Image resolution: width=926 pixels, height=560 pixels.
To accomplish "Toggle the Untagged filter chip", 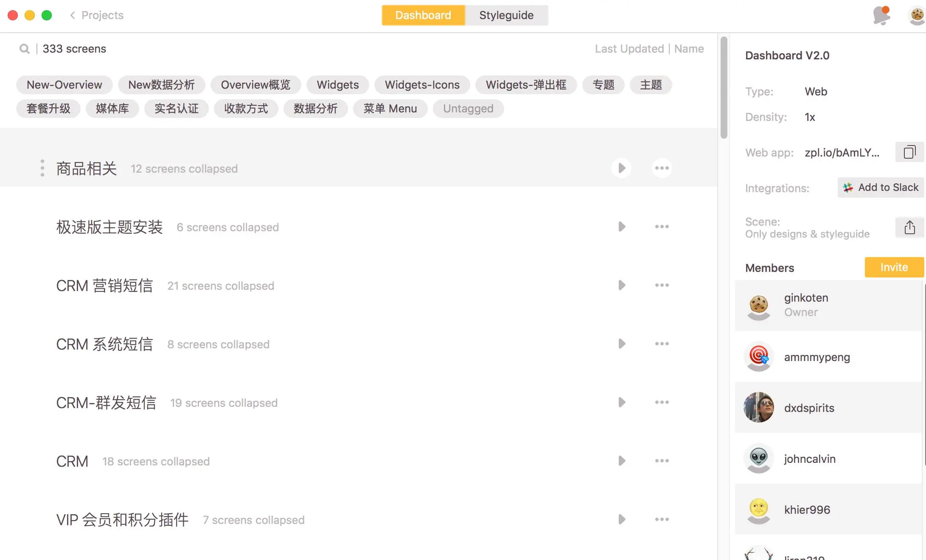I will pyautogui.click(x=468, y=109).
